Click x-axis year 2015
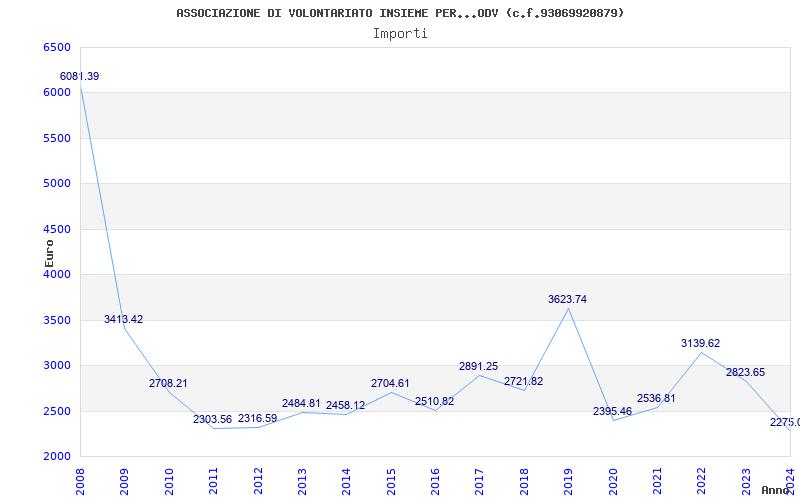The image size is (800, 500). (391, 482)
